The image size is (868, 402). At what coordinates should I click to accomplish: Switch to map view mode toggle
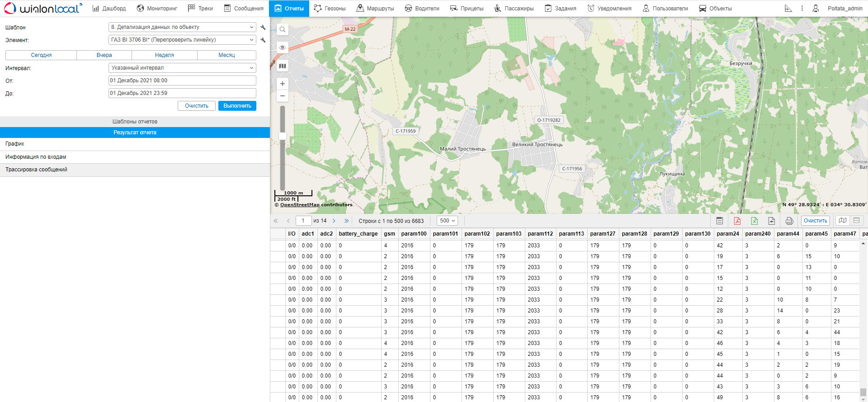coord(843,221)
